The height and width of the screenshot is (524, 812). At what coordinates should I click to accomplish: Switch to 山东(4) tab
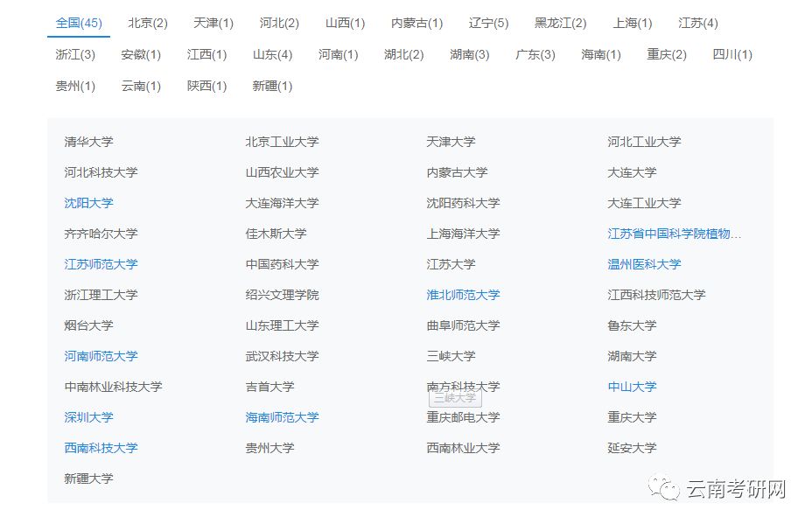(x=272, y=54)
